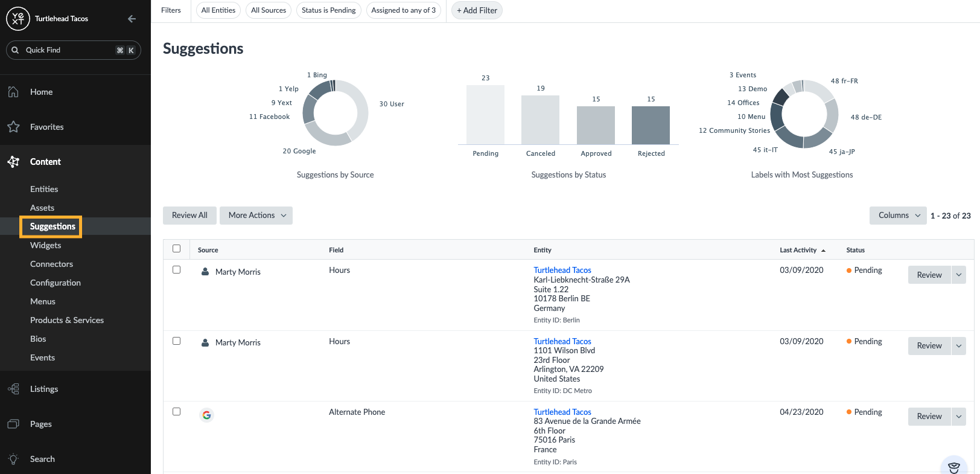This screenshot has height=474, width=980.
Task: Review the Berlin Hours suggestion
Action: (x=929, y=275)
